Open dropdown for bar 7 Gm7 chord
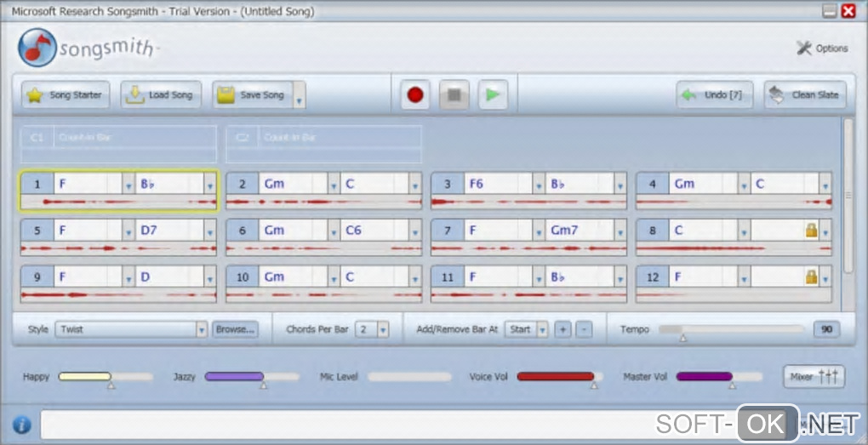 [620, 231]
